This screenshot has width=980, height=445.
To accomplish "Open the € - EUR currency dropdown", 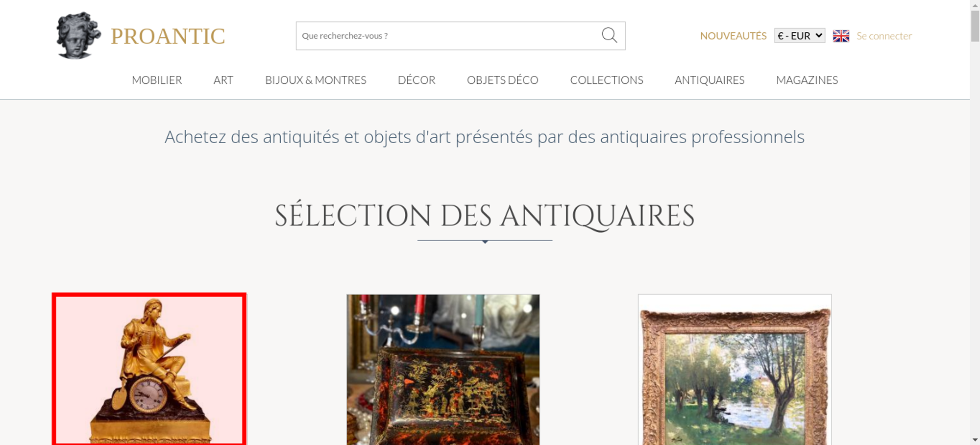I will [x=800, y=36].
